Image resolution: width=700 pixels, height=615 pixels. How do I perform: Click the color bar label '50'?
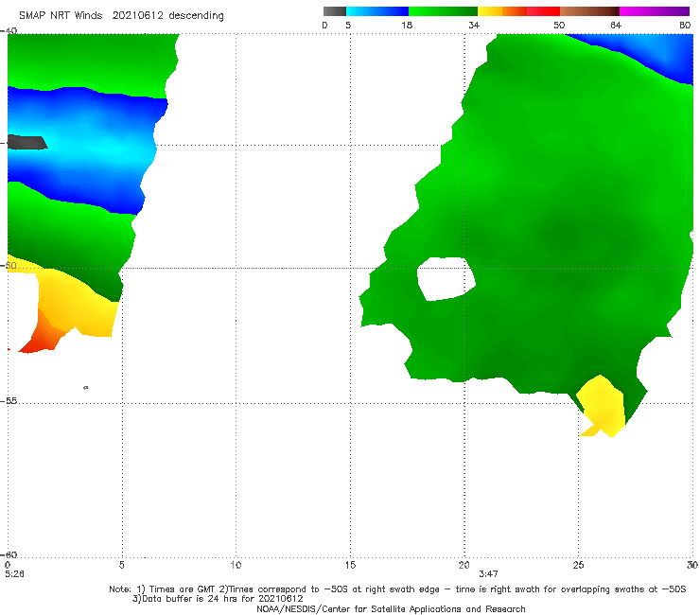559,25
